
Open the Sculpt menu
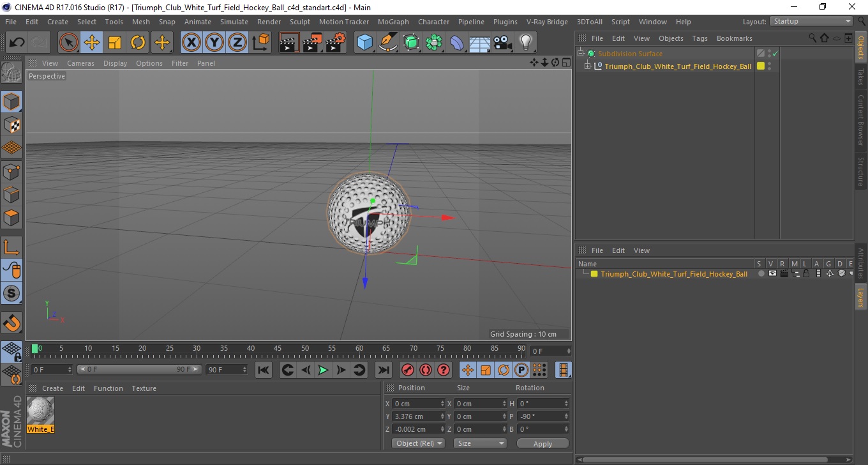coord(299,22)
